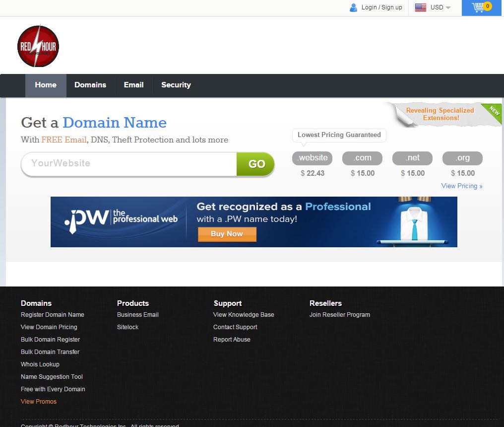Screen dimensions: 504x427
Task: Open the View Pricing » link
Action: click(461, 186)
